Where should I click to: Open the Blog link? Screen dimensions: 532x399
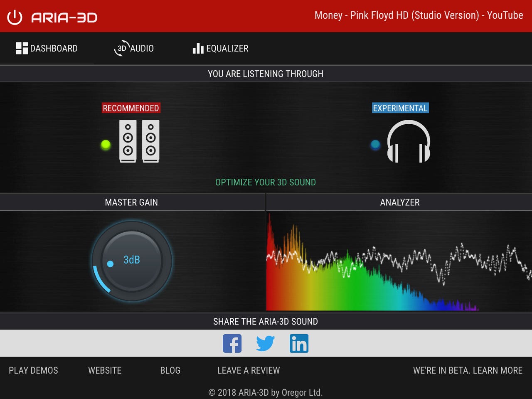coord(170,370)
